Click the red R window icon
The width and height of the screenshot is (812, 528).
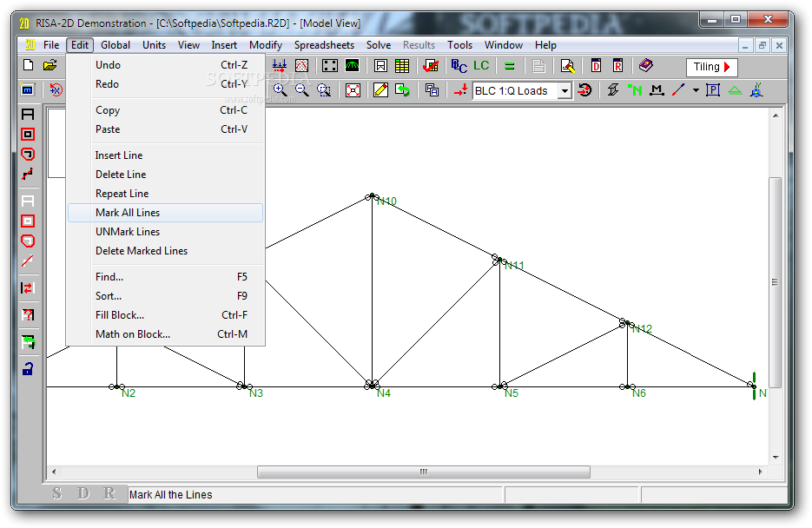coord(617,66)
